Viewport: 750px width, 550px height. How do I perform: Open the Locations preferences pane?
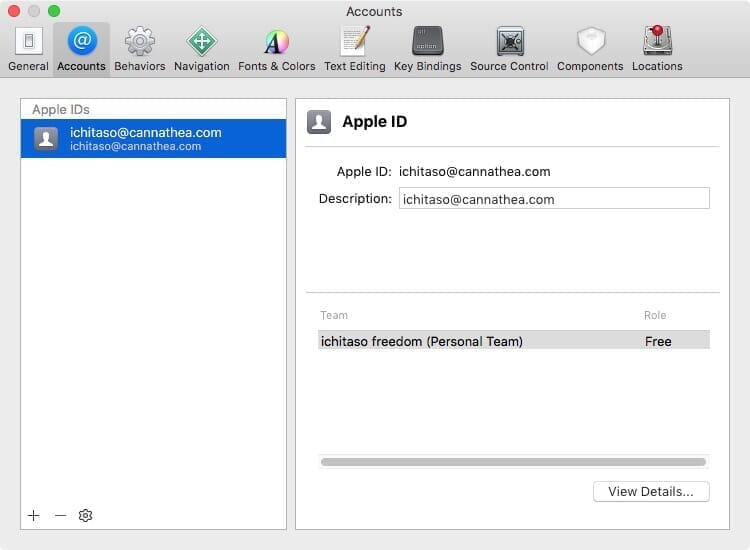[x=657, y=49]
